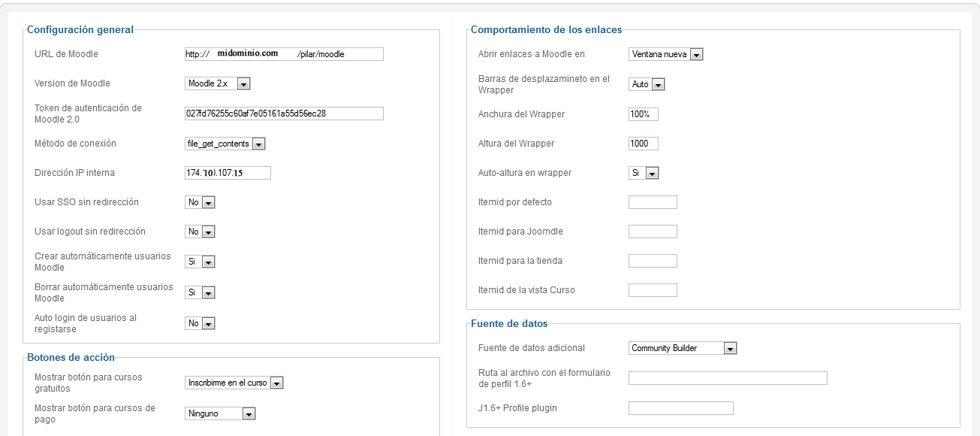Open Abrir enlaces a Moodle en dropdown
This screenshot has height=436, width=980.
point(665,54)
